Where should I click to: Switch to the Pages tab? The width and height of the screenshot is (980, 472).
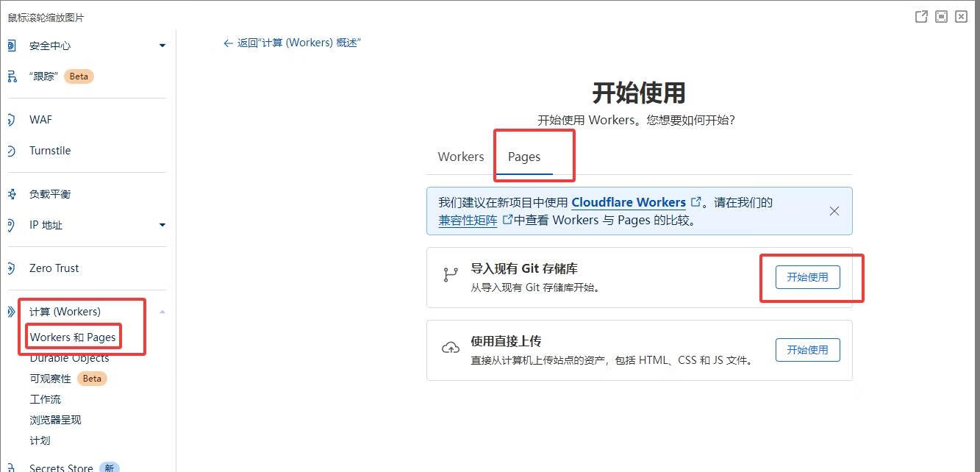[523, 156]
